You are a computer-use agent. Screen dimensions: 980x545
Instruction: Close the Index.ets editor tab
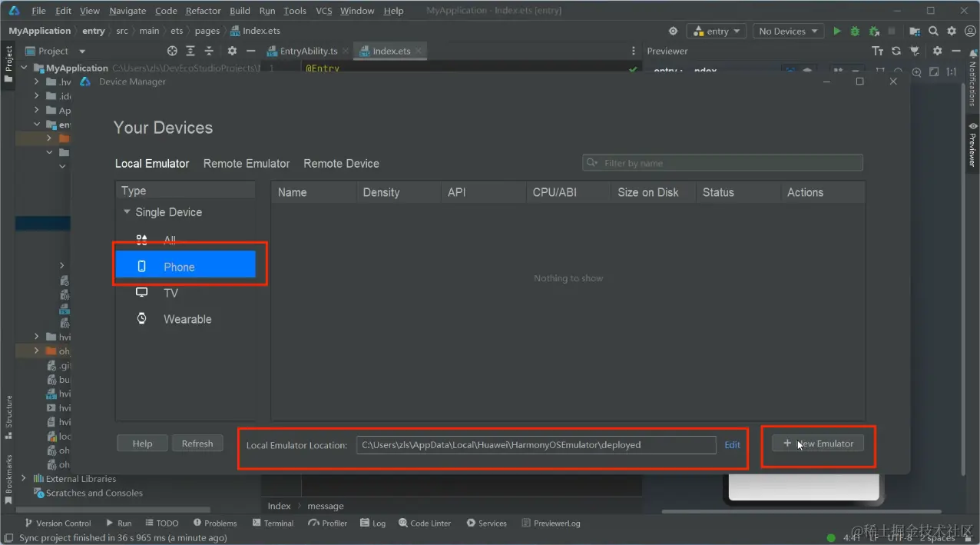(419, 52)
